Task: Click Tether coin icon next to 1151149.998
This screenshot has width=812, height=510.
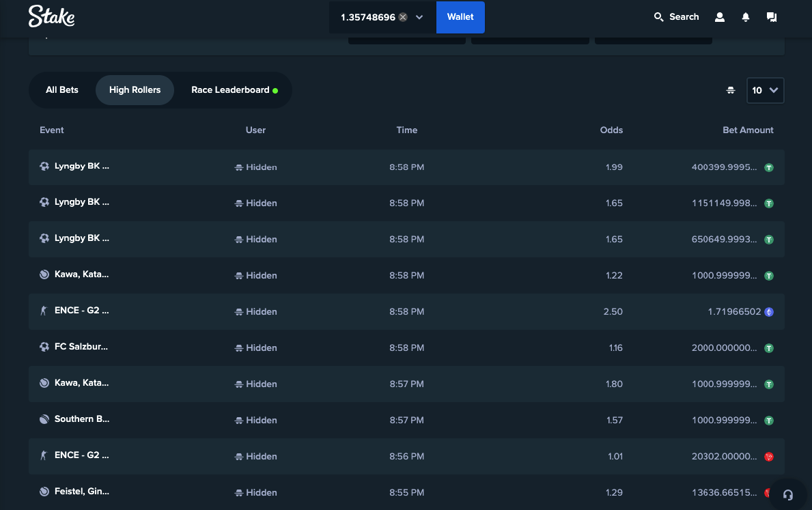Action: click(769, 203)
